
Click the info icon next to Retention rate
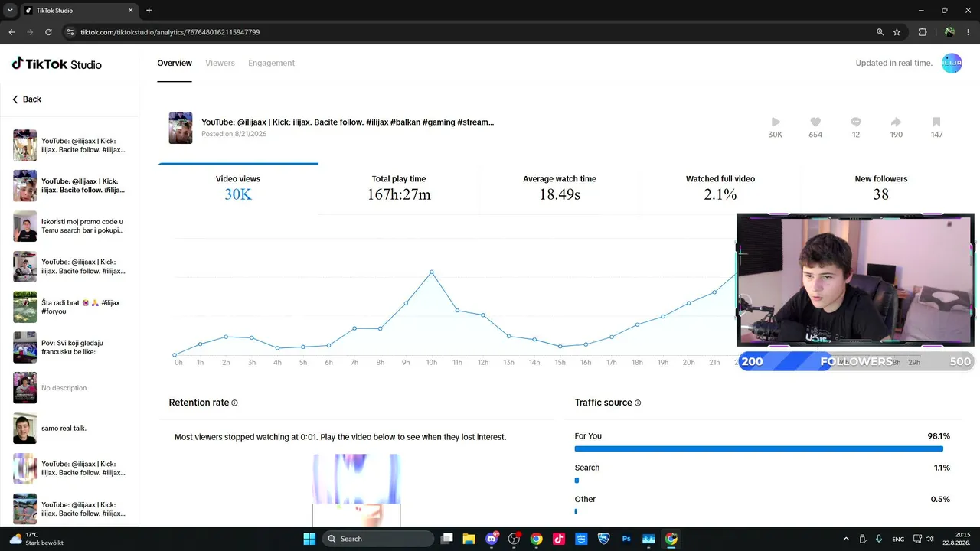coord(234,403)
